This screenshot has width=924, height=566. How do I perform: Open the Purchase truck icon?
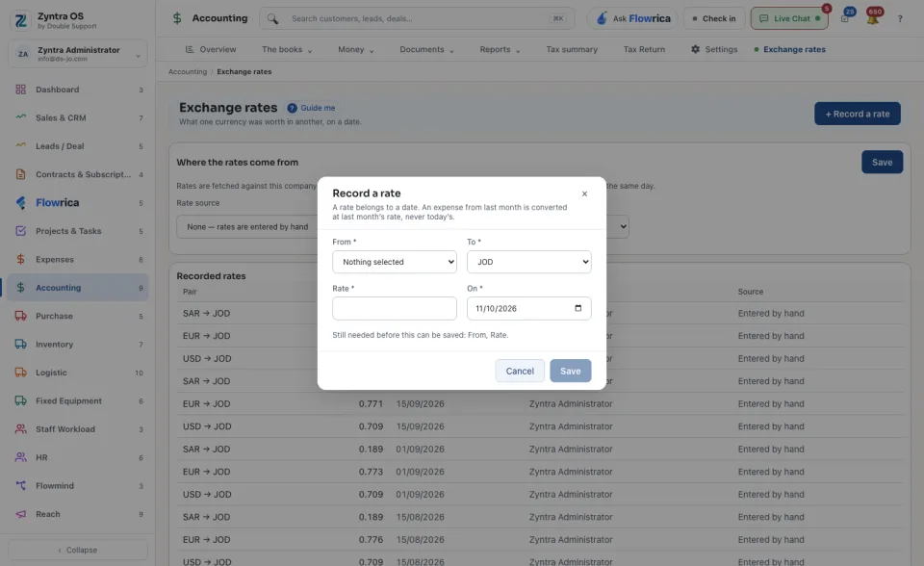coord(20,316)
